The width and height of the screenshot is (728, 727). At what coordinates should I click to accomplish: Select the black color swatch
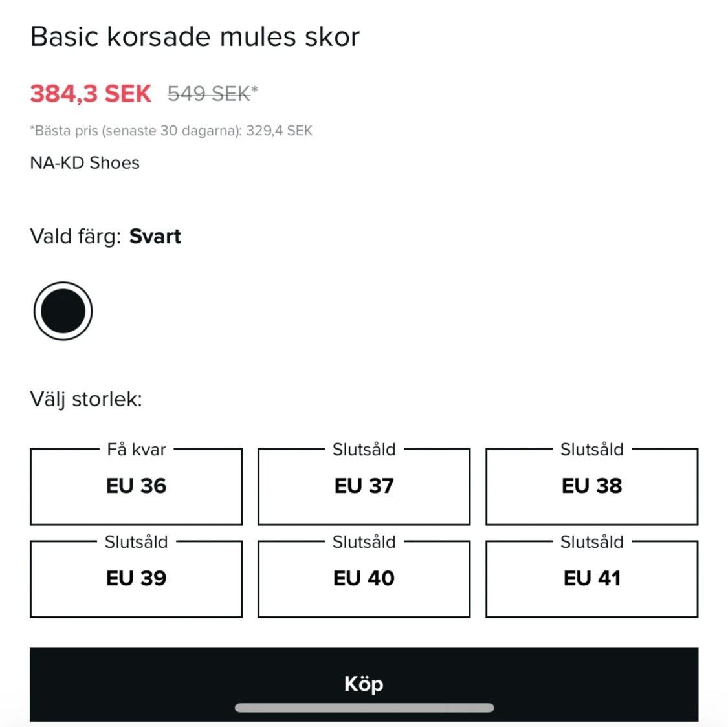click(63, 311)
